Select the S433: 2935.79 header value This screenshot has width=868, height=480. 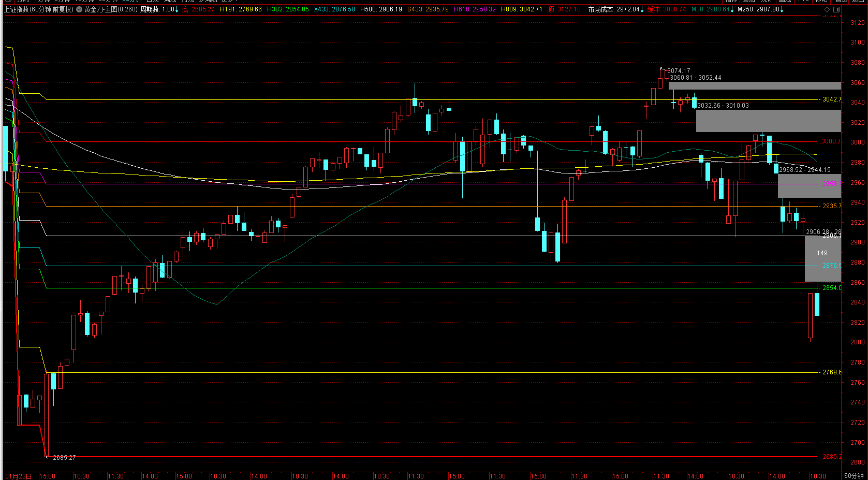[x=428, y=9]
